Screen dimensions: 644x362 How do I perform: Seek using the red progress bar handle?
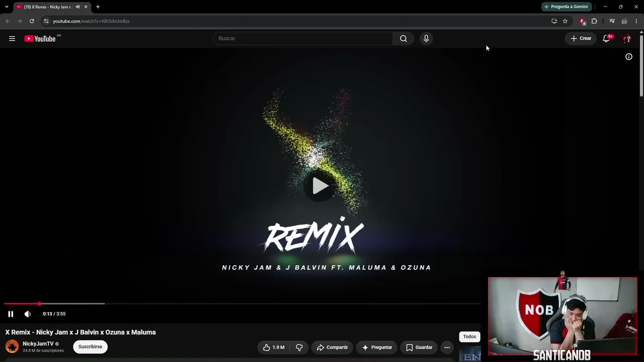(x=39, y=304)
